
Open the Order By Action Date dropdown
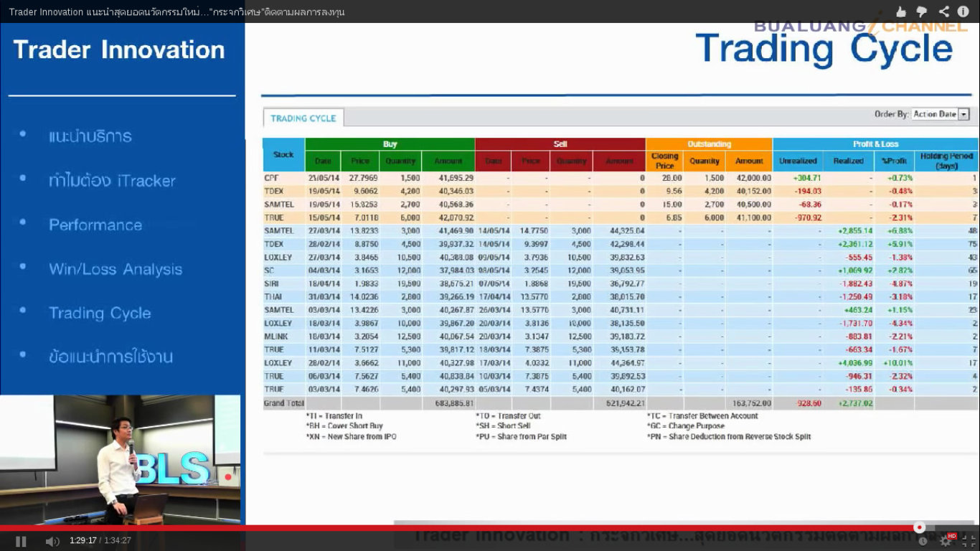point(941,114)
